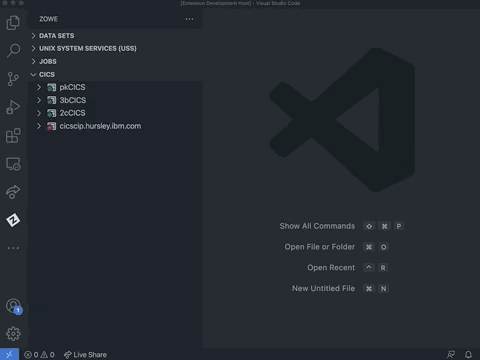Expand the 3bCICS profile chevron
Viewport: 480px width, 360px height.
(x=39, y=100)
